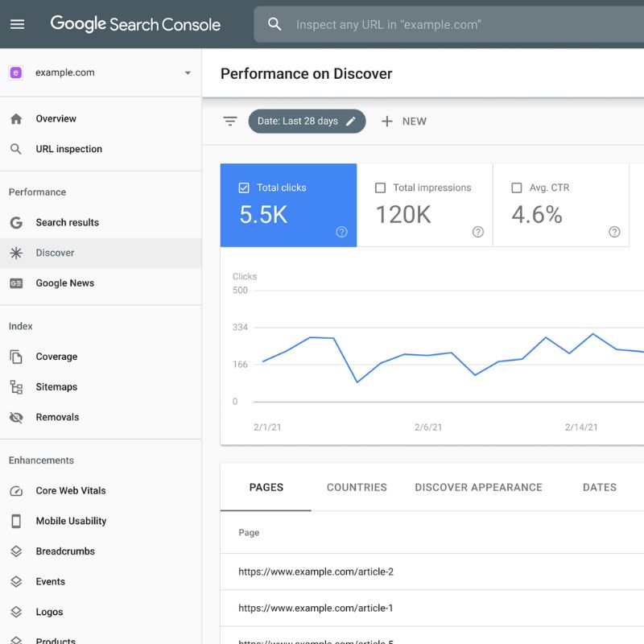Uncheck the Total clicks metric

(242, 187)
